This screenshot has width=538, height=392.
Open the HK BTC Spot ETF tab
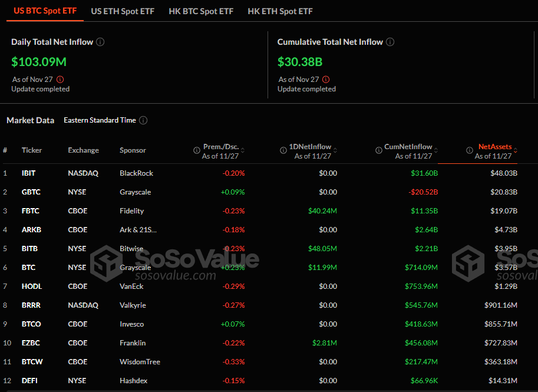pyautogui.click(x=201, y=11)
